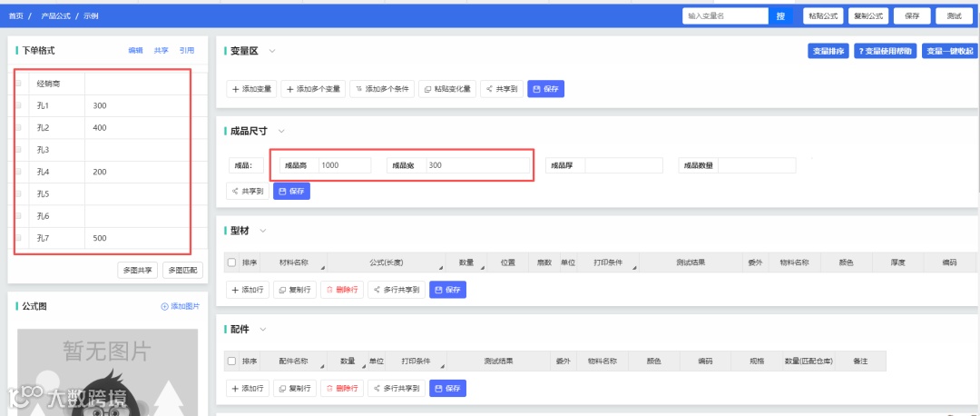
Task: Open 产品公式 in the breadcrumb
Action: 55,16
